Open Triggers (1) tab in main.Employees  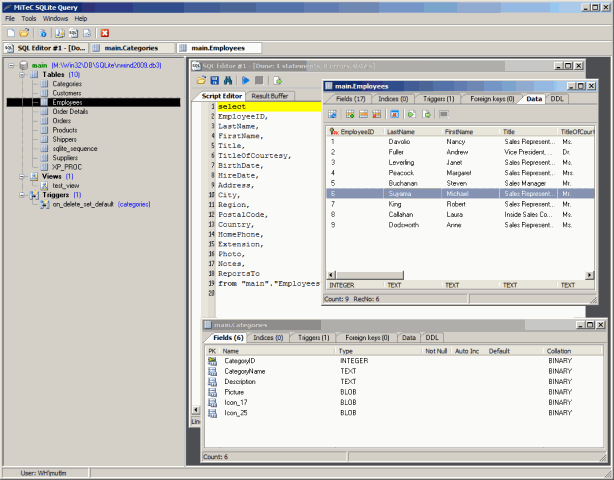(438, 99)
